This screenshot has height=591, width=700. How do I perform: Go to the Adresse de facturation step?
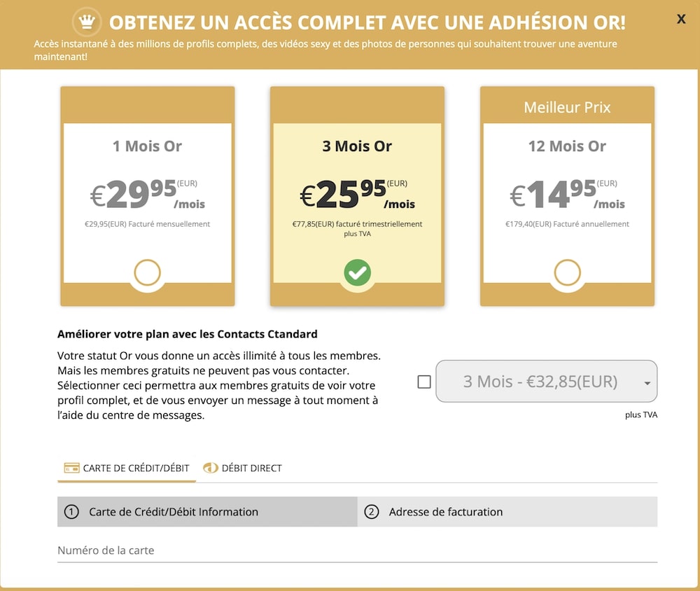(x=445, y=512)
